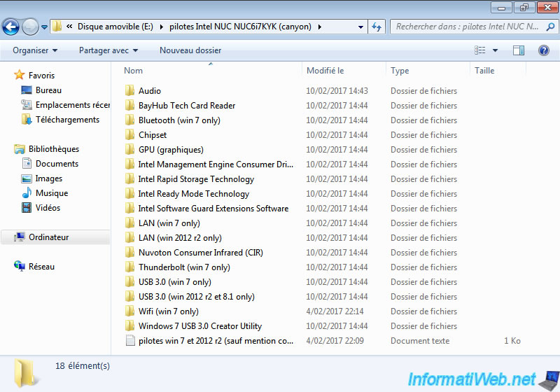Click the Audio modified date 10/02/2017 14:43

[x=337, y=91]
